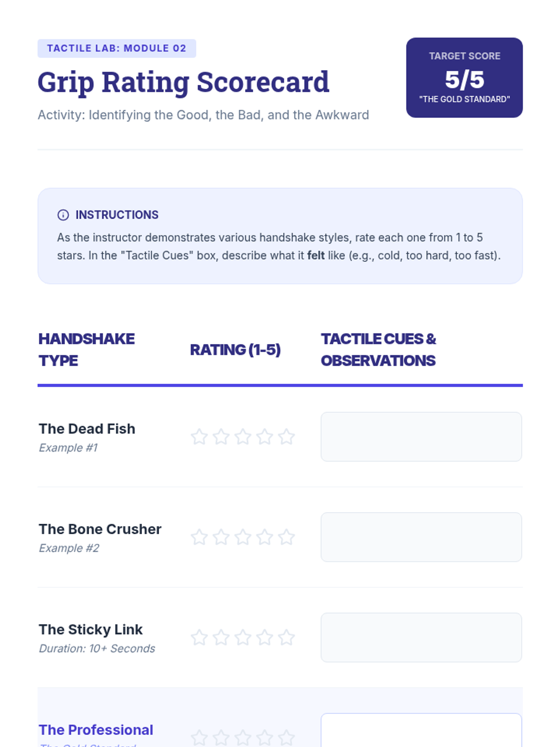Rate The Sticky Link one star
This screenshot has height=747, width=560.
(199, 638)
